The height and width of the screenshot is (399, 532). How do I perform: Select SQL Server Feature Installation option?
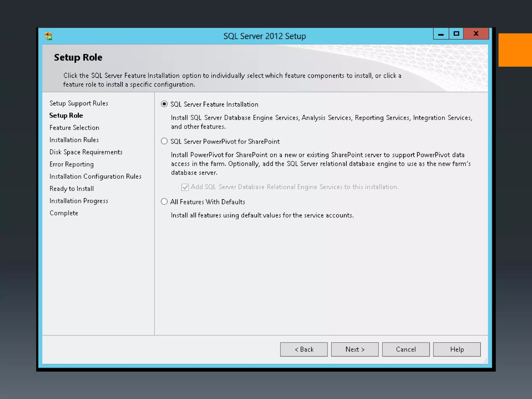tap(164, 104)
